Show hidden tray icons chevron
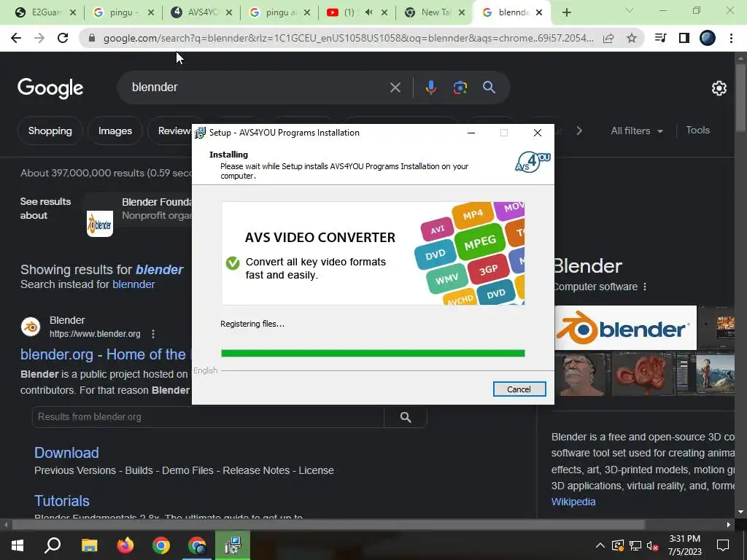Image resolution: width=747 pixels, height=560 pixels. pyautogui.click(x=600, y=545)
